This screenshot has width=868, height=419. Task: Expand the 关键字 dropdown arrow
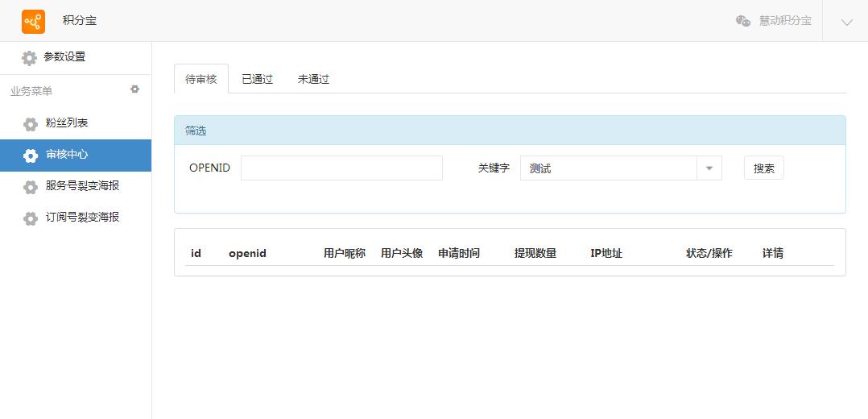(709, 168)
